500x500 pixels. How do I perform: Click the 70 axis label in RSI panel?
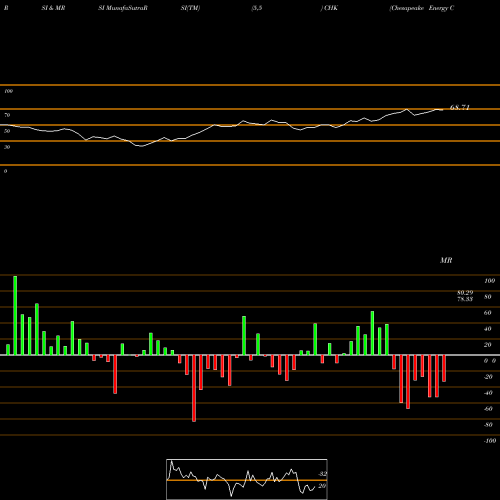[x=7, y=115]
